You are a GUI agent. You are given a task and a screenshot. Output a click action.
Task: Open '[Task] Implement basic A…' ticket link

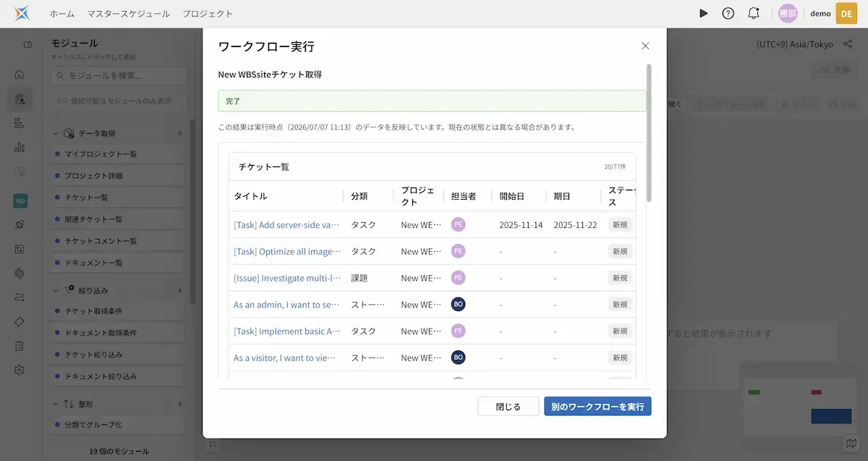286,331
